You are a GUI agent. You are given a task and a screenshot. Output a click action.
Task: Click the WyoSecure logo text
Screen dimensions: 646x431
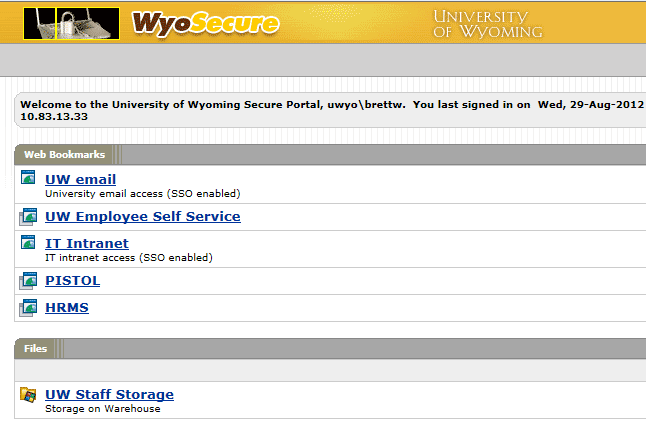pos(205,24)
